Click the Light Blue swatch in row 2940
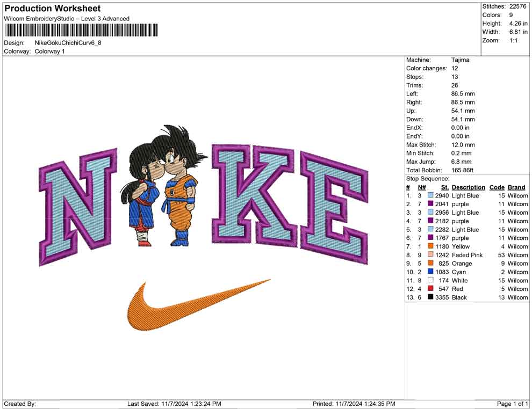 click(x=430, y=195)
